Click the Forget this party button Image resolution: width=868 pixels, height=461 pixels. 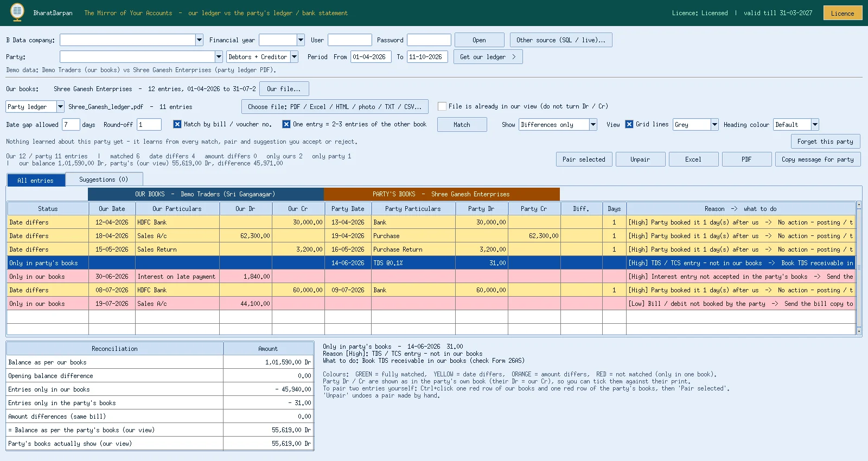pyautogui.click(x=826, y=142)
